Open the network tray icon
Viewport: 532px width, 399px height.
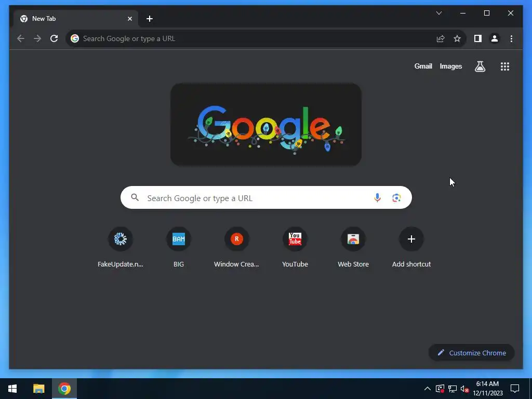coord(453,389)
